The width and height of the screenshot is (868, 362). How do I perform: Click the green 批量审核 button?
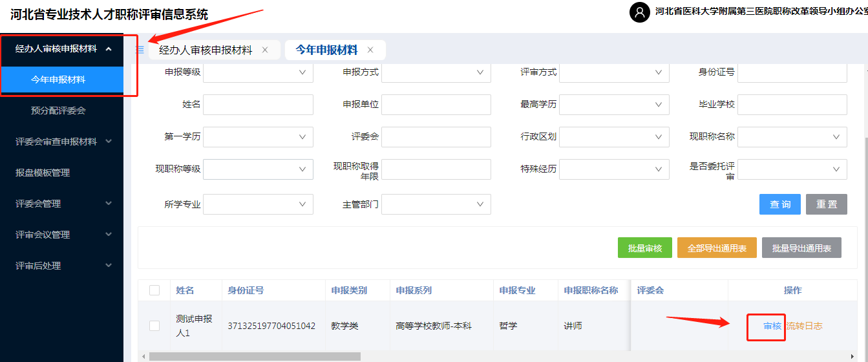coord(644,248)
